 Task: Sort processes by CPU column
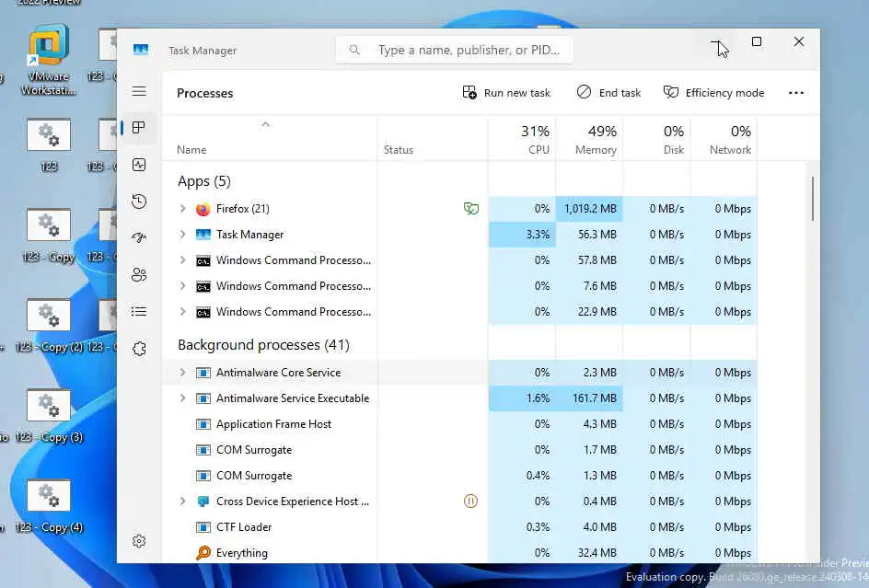522,139
